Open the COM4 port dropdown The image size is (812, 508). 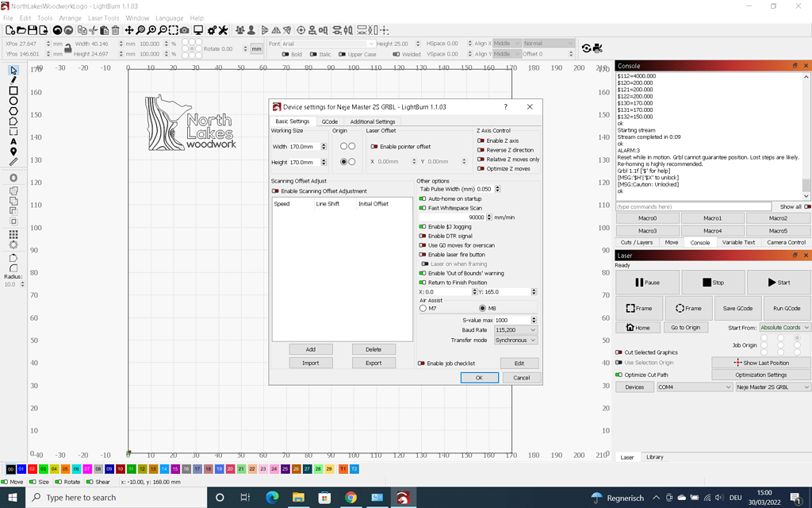(x=695, y=387)
